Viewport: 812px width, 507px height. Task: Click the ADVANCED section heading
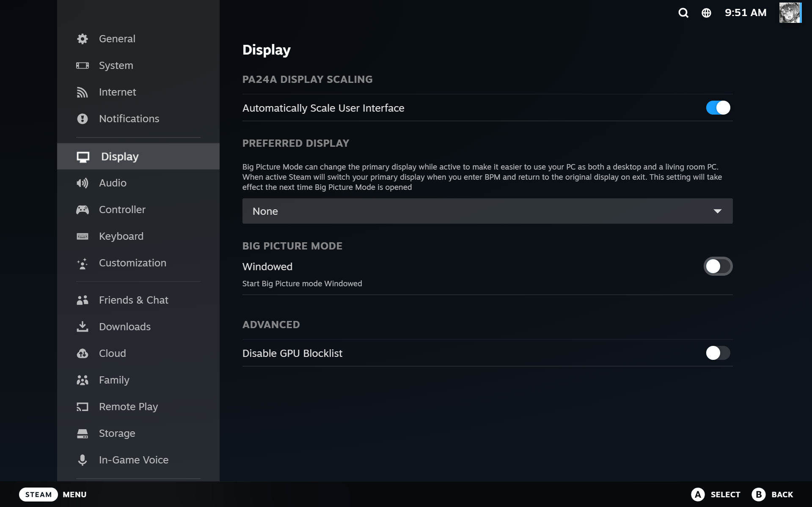point(271,325)
